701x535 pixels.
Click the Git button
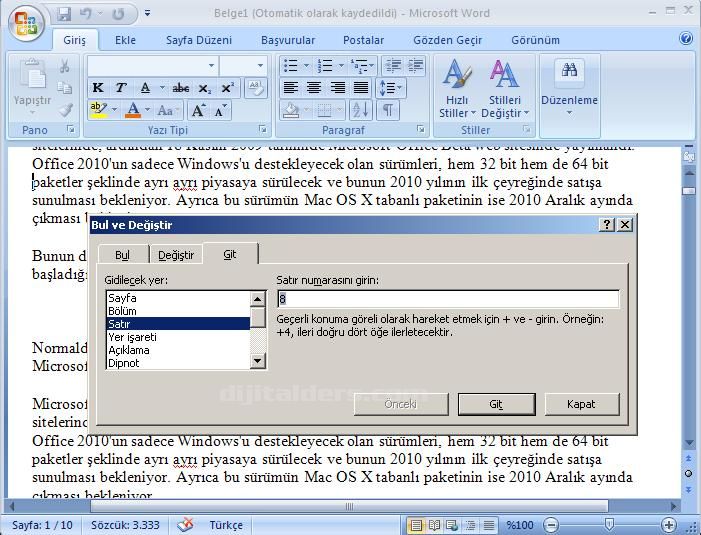tap(497, 404)
